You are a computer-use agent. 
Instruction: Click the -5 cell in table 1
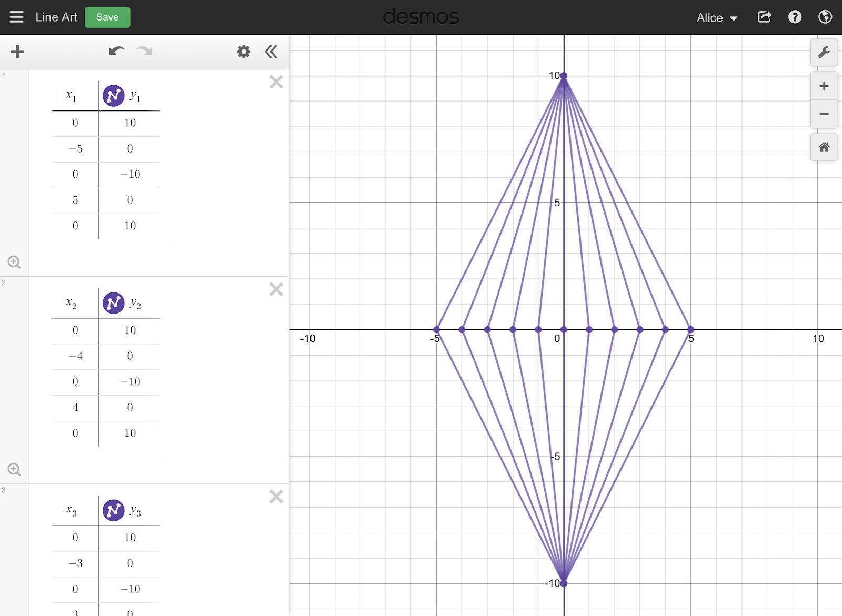click(x=75, y=149)
